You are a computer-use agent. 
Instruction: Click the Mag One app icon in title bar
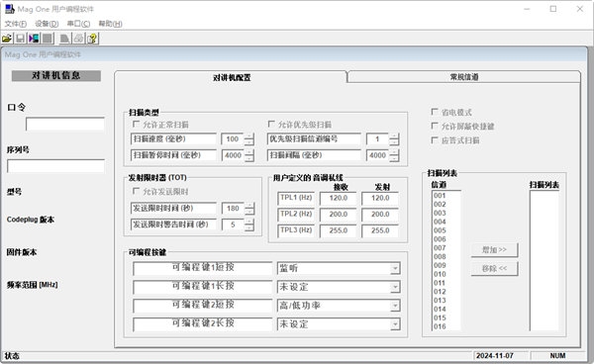click(10, 9)
